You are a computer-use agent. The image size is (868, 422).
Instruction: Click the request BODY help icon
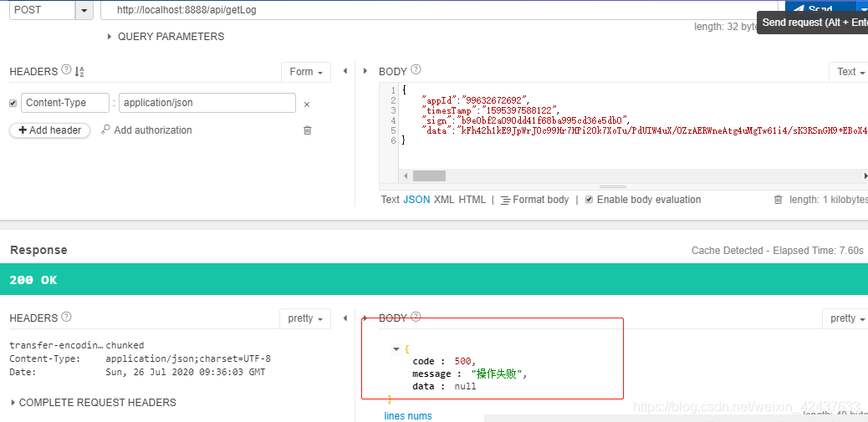tap(416, 69)
